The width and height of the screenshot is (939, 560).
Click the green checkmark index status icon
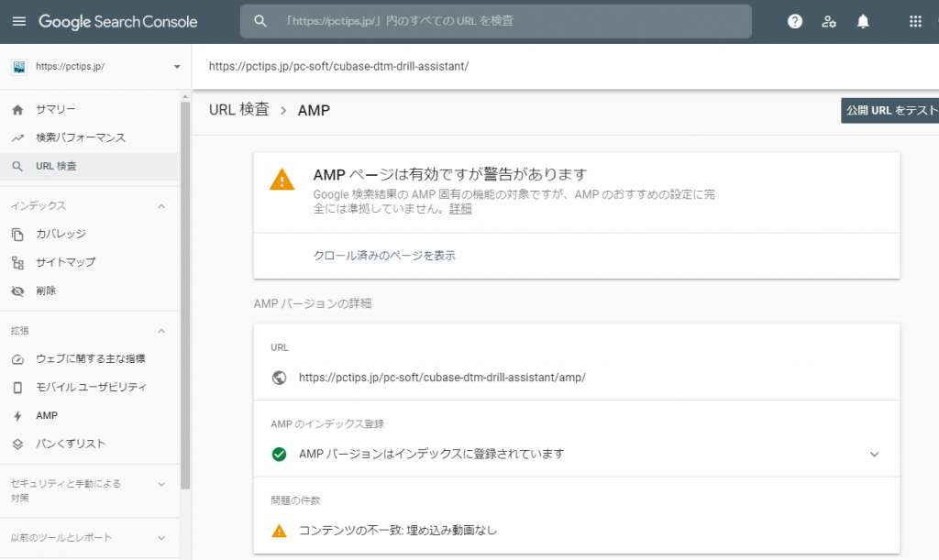(x=279, y=454)
